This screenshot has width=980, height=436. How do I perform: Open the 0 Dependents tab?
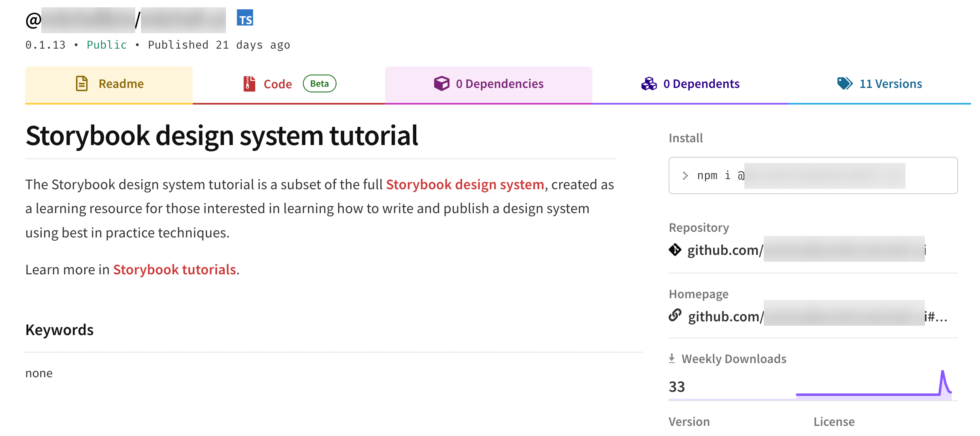point(690,84)
